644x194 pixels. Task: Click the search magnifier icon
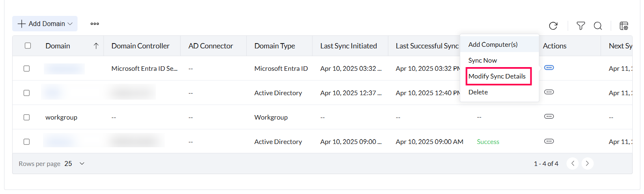pyautogui.click(x=598, y=26)
